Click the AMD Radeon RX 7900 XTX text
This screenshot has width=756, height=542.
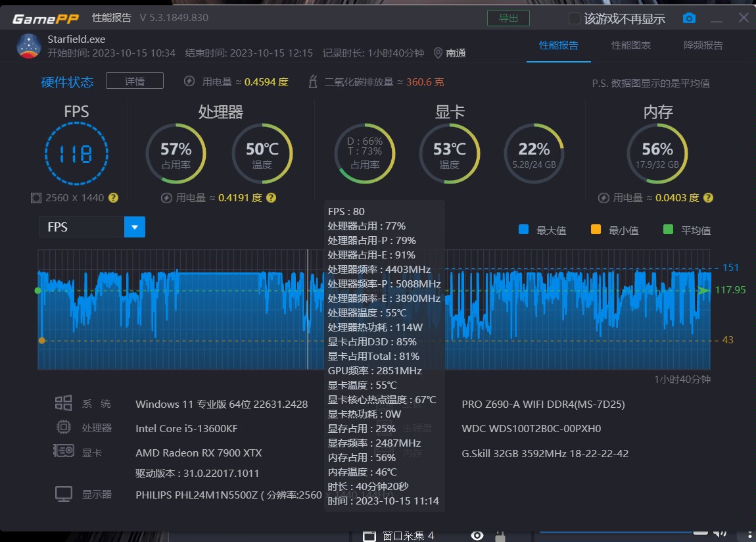(199, 453)
